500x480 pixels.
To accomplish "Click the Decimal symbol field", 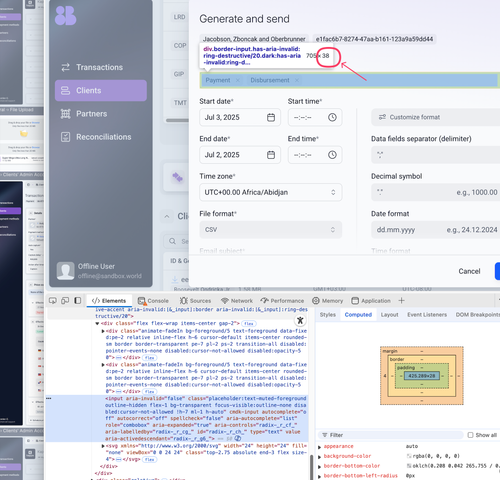I will tap(436, 192).
